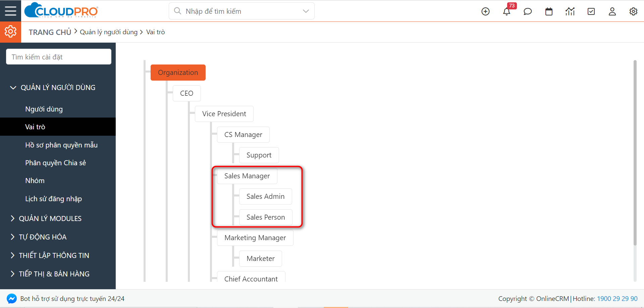
Task: Click the search magnifier icon
Action: click(177, 11)
